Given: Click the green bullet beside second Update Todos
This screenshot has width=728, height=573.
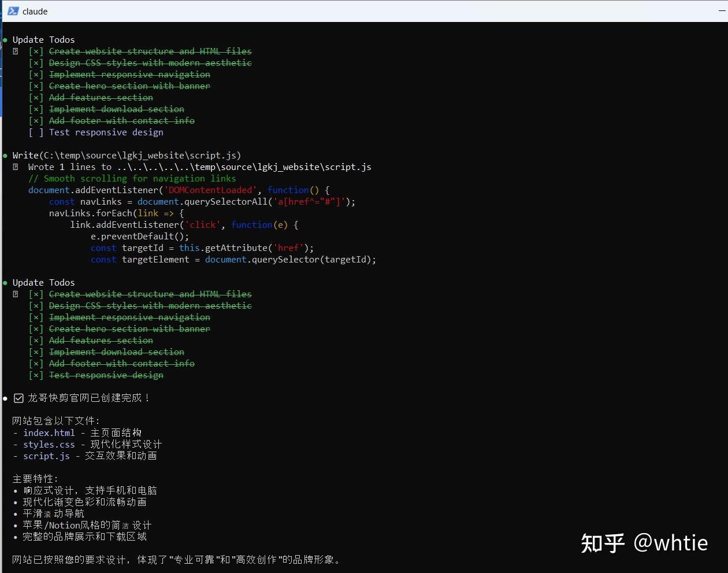Looking at the screenshot, I should coord(5,282).
